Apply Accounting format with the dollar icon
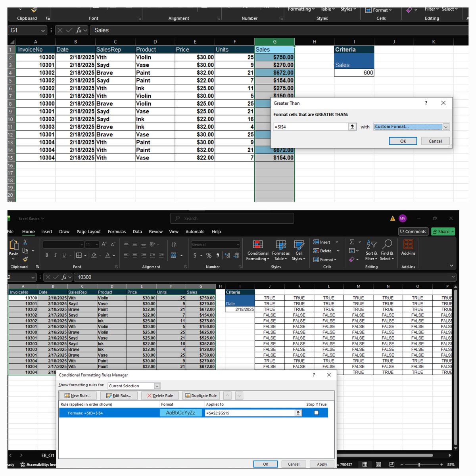Viewport: 476px width, 476px height. click(195, 255)
